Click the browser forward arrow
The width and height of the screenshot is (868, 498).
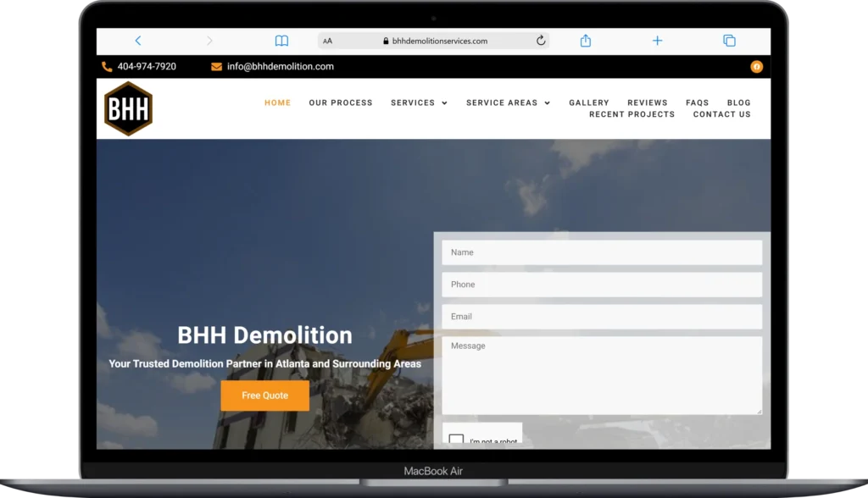209,41
